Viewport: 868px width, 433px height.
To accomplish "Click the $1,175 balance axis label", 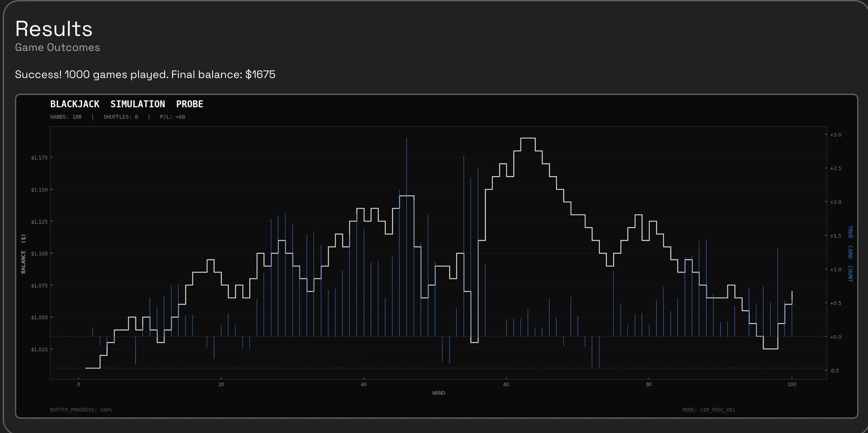I will pyautogui.click(x=39, y=157).
